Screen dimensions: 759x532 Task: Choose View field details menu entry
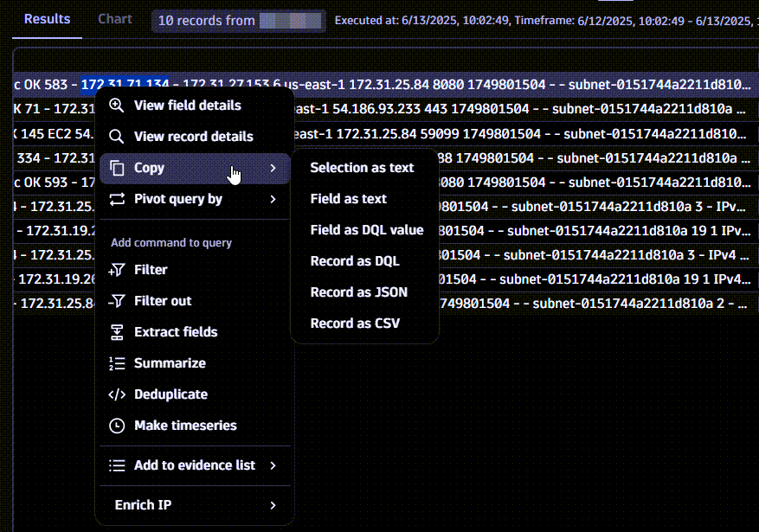195,105
